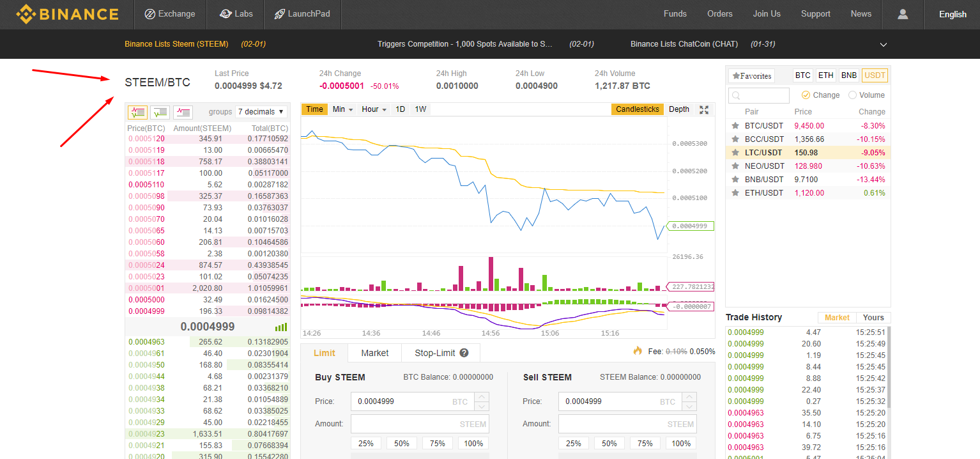Star the LTC/USDT pair as favorite

point(735,153)
